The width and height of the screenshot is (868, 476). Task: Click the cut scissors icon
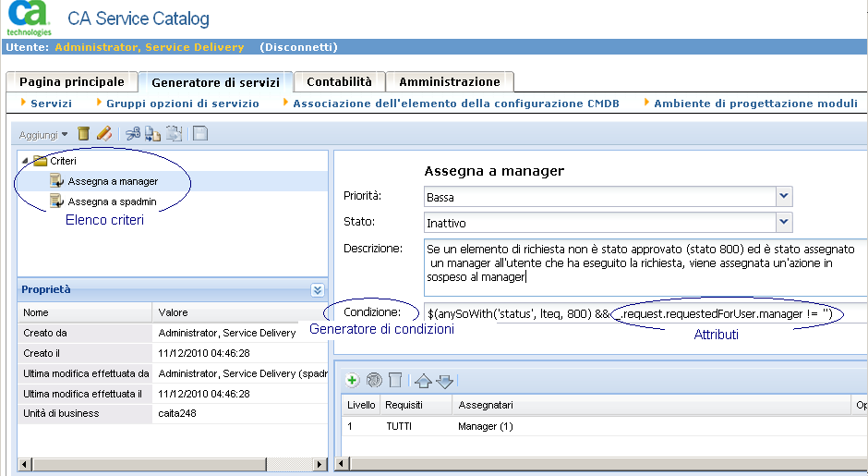133,135
